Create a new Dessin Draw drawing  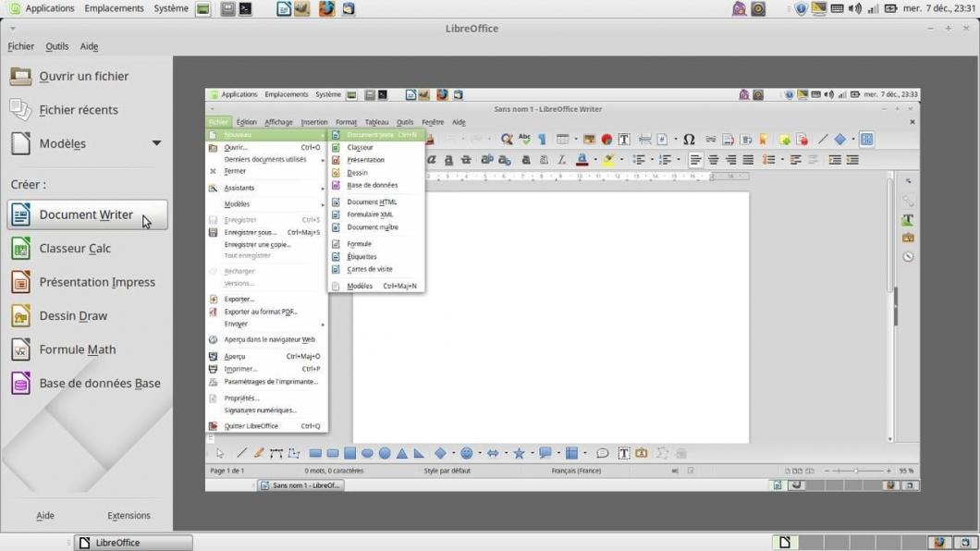pyautogui.click(x=73, y=316)
